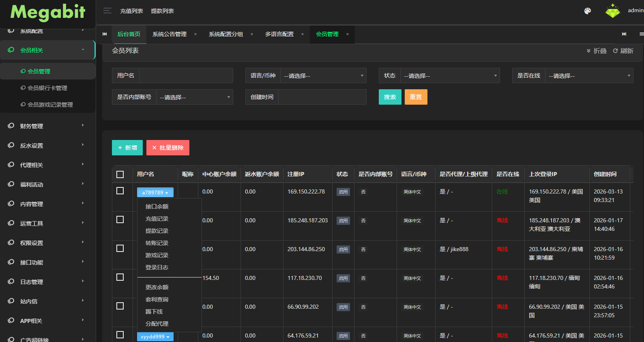This screenshot has height=342, width=644.
Task: Open the theme palette icon
Action: coord(587,11)
